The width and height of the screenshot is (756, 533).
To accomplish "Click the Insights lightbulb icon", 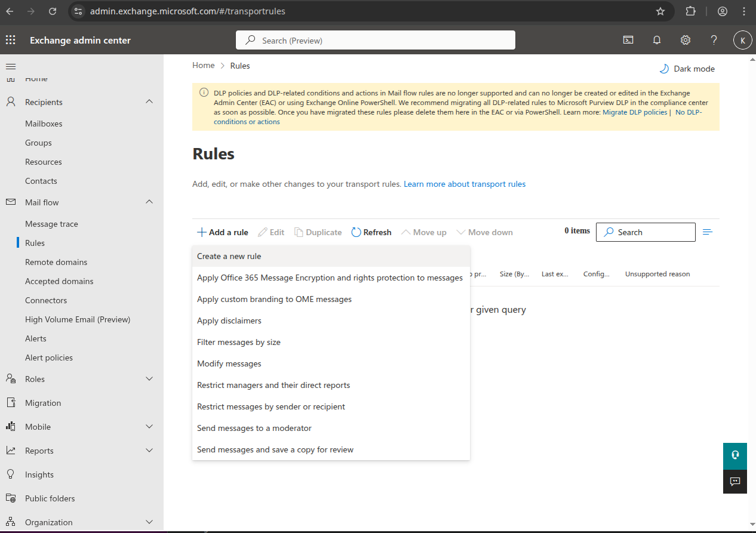I will click(11, 475).
